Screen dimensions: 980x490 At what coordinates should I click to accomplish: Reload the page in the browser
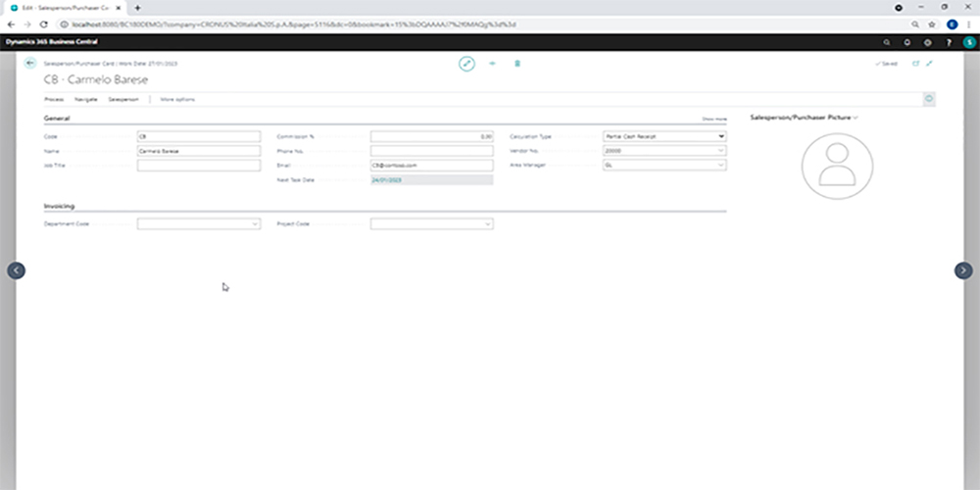coord(44,24)
